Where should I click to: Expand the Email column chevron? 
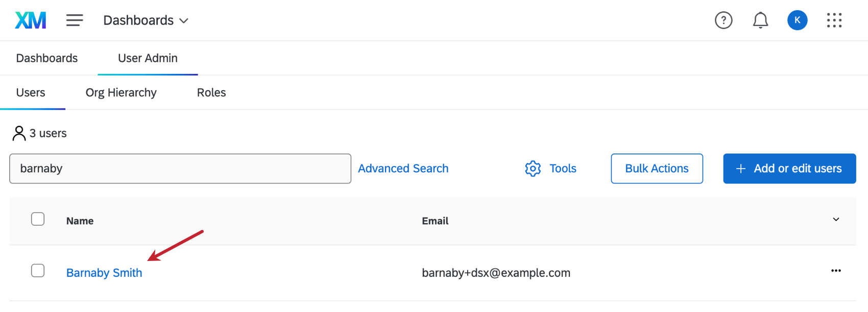click(x=836, y=219)
